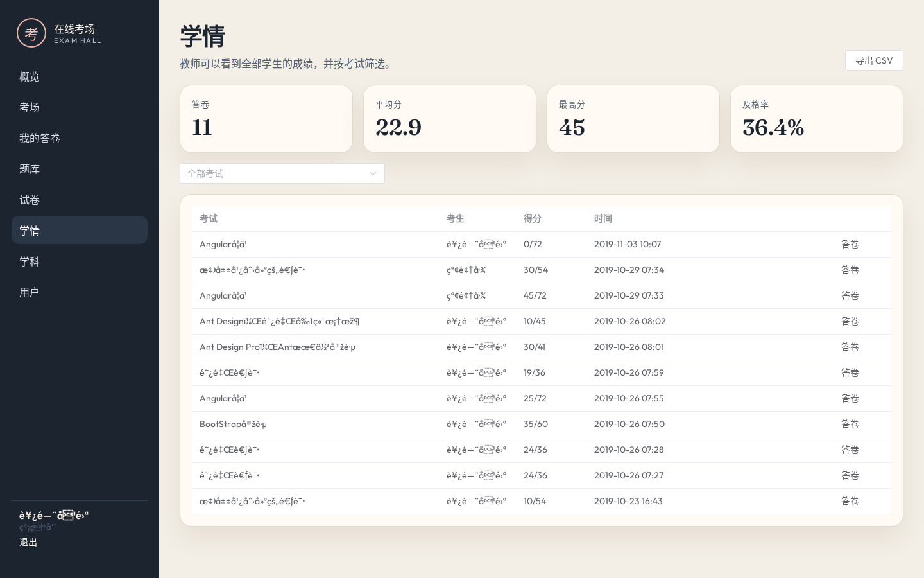View 答卷 for the 2019-10-23 16:43 row
924x578 pixels.
click(x=850, y=501)
